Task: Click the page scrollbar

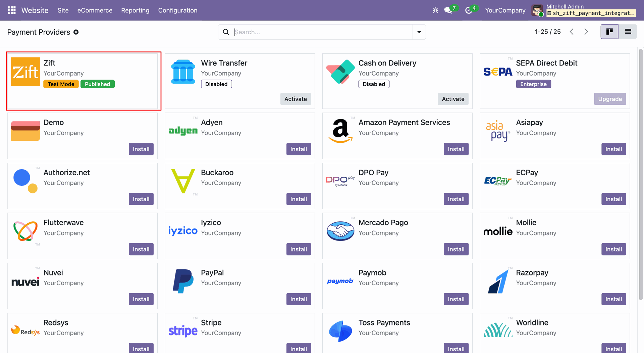Action: (640, 175)
